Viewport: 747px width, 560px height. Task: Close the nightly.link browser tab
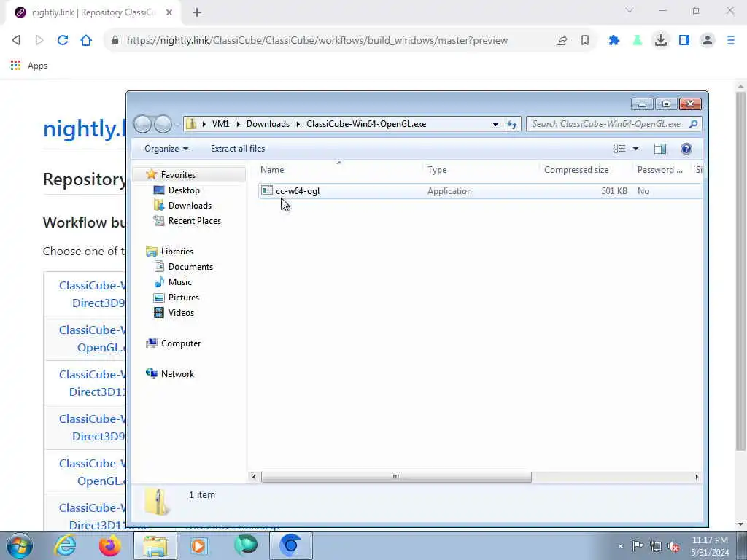pos(169,12)
